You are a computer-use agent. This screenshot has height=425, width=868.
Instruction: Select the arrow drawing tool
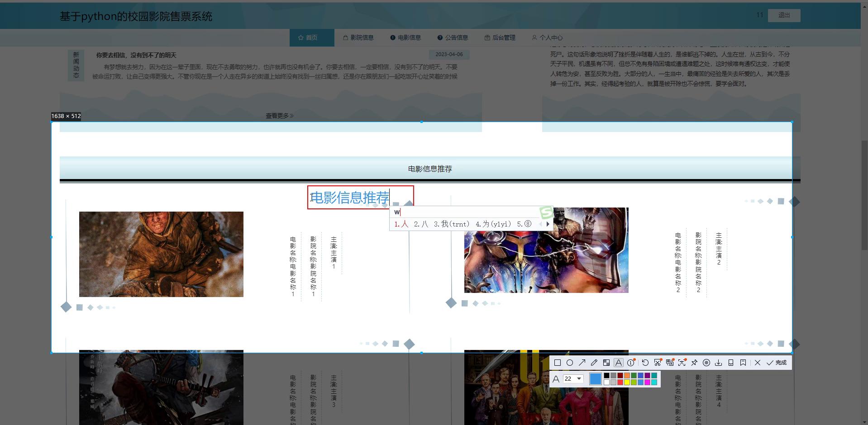(x=582, y=363)
